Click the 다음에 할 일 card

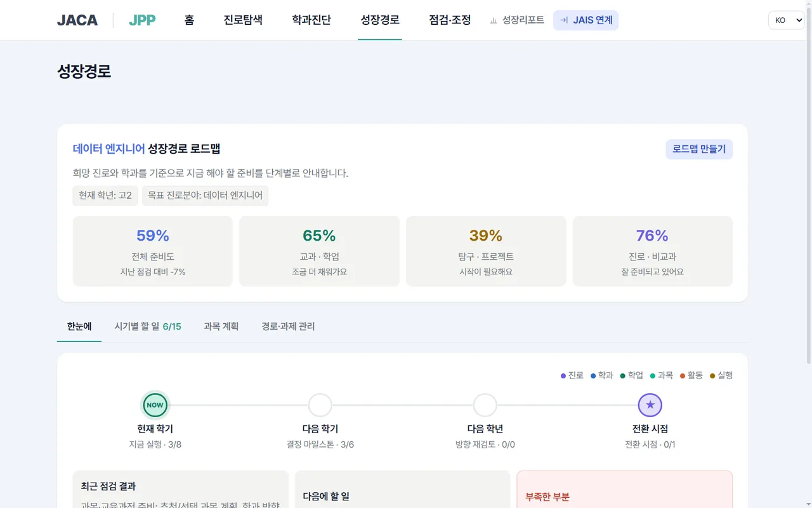pos(403,489)
